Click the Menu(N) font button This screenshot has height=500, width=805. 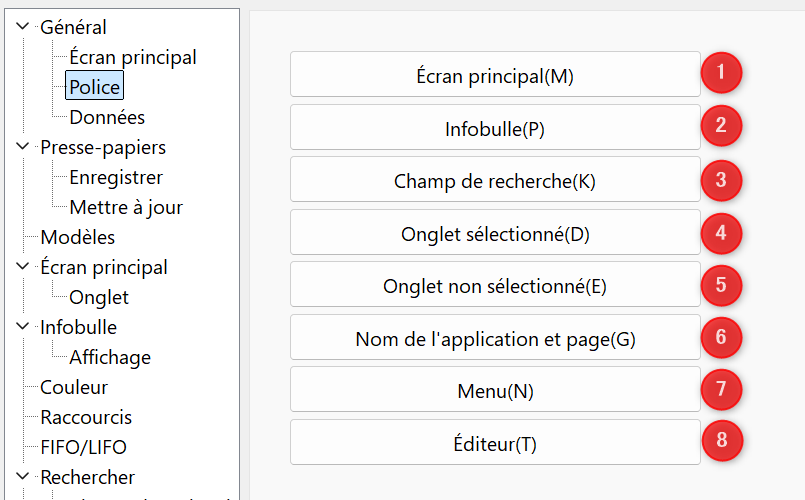tap(495, 389)
